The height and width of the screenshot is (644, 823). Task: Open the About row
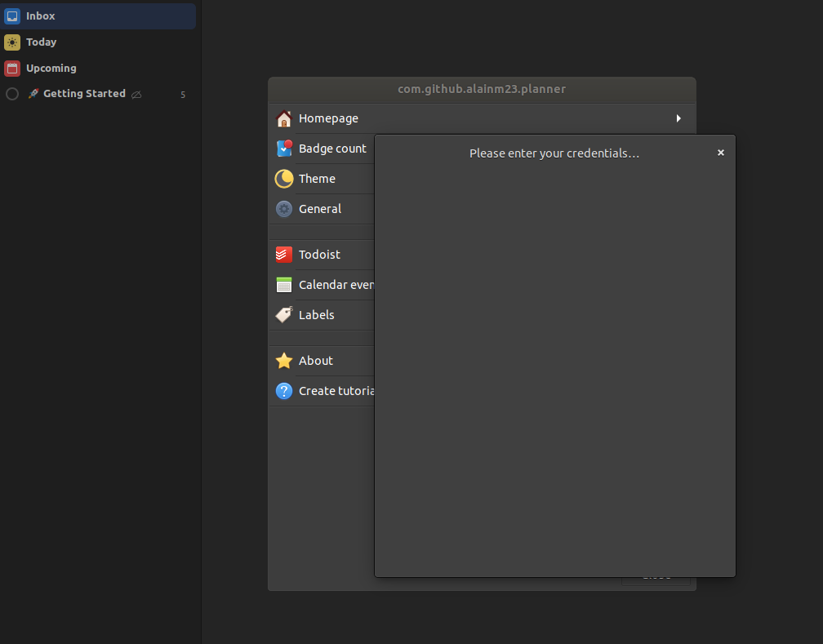[322, 361]
